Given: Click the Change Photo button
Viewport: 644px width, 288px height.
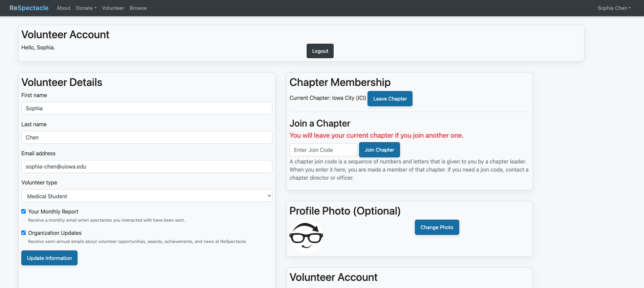Looking at the screenshot, I should coord(437,227).
